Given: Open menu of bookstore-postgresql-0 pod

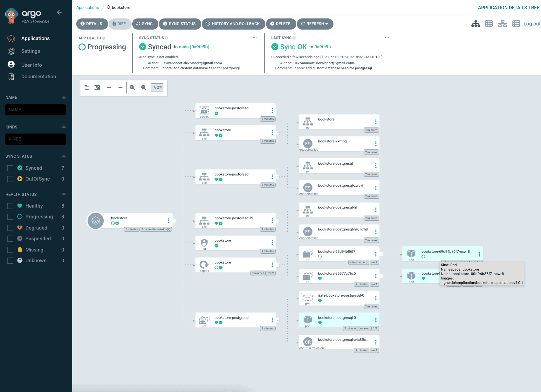Looking at the screenshot, I should 376,320.
